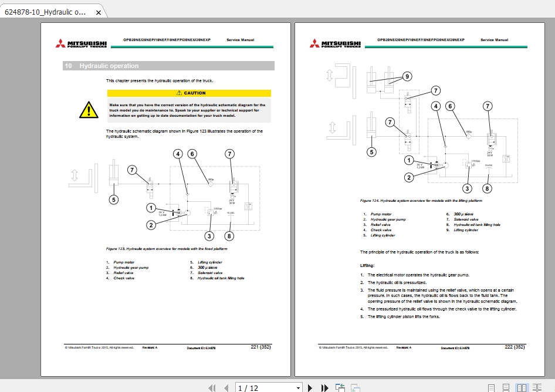Navigate back in page history
Image resolution: width=555 pixels, height=392 pixels.
[x=339, y=387]
